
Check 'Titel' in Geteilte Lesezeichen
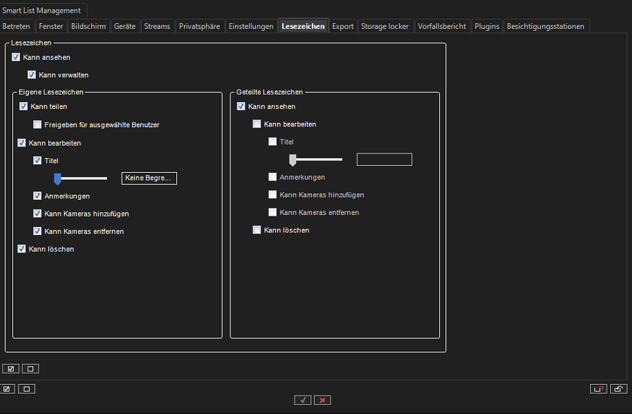(x=272, y=141)
